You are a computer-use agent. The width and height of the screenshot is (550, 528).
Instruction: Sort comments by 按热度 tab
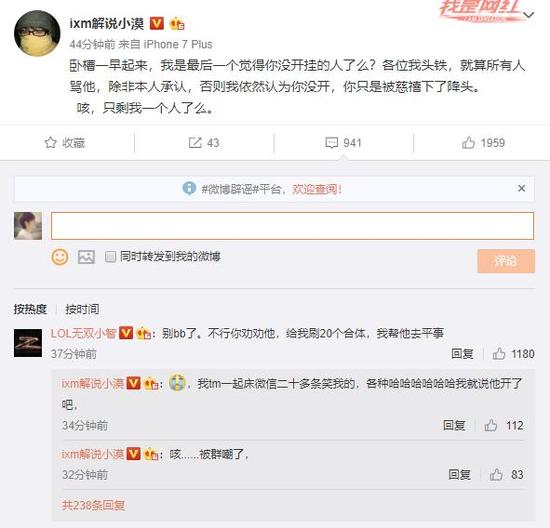click(30, 309)
